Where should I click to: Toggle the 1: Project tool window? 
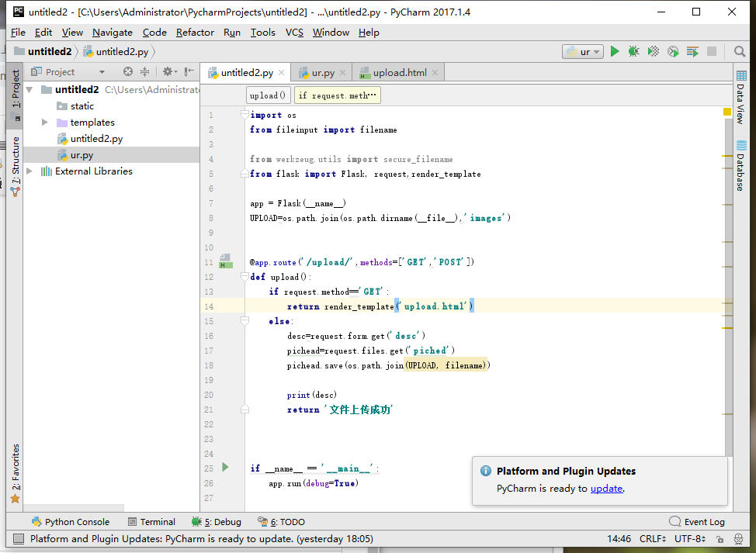tap(16, 95)
